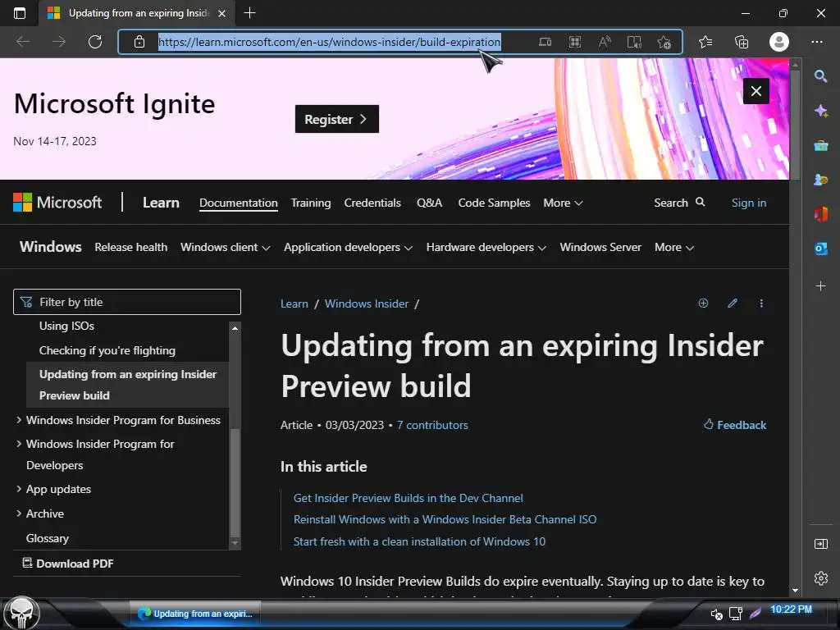Image resolution: width=840 pixels, height=630 pixels.
Task: Activate Read aloud in address bar
Action: 605,42
